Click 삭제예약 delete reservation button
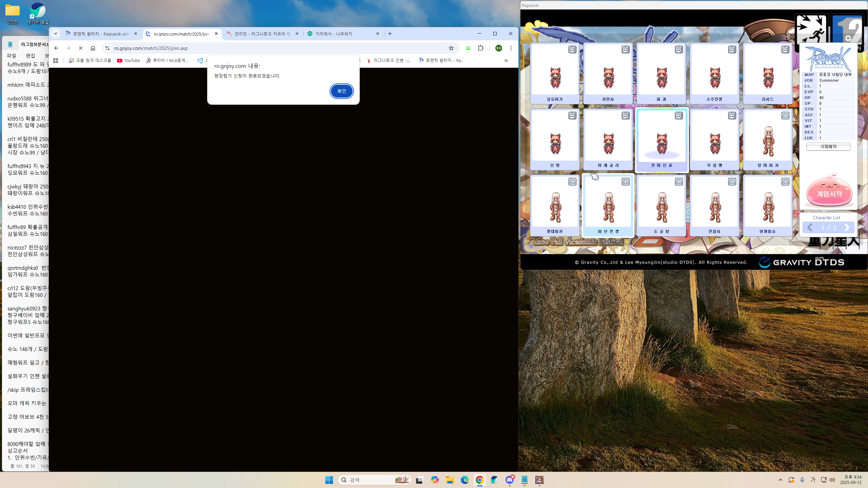 828,146
